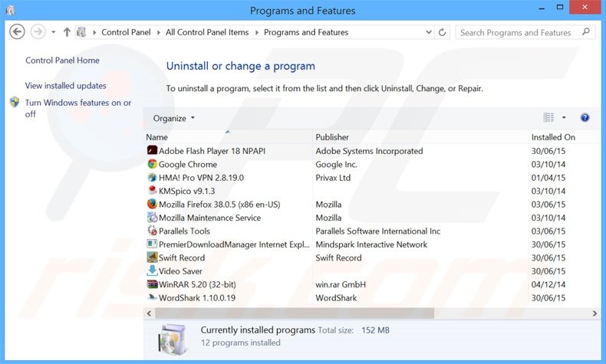Click the horizontal scrollbar thumb
The width and height of the screenshot is (606, 364).
pos(295,313)
